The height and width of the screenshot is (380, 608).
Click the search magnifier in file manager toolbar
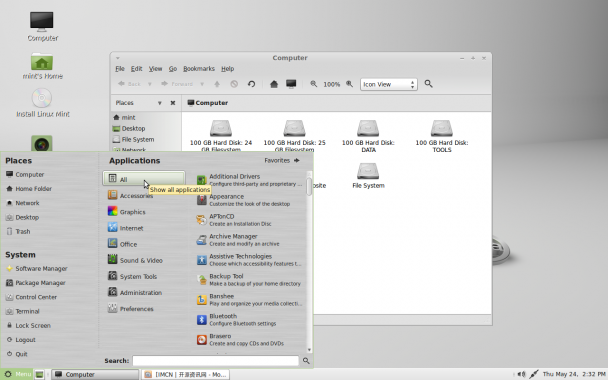[428, 84]
